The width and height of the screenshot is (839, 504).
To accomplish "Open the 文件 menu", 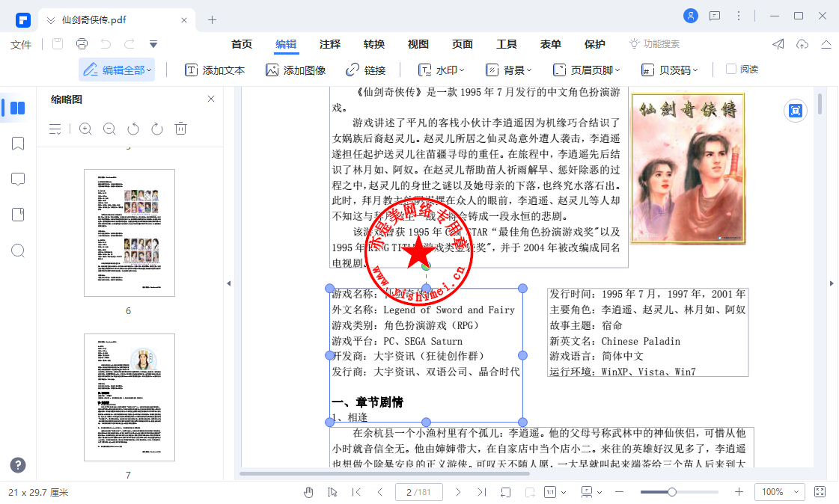I will tap(21, 44).
